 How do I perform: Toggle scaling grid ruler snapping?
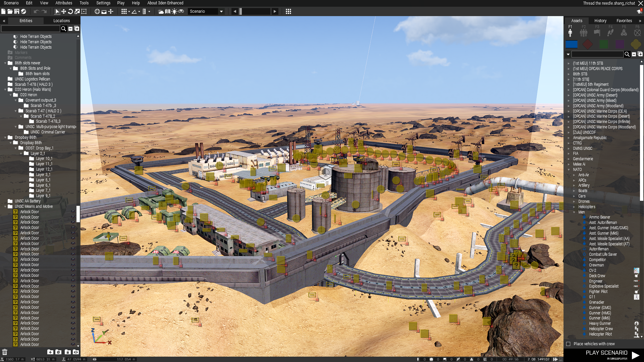pos(144,11)
